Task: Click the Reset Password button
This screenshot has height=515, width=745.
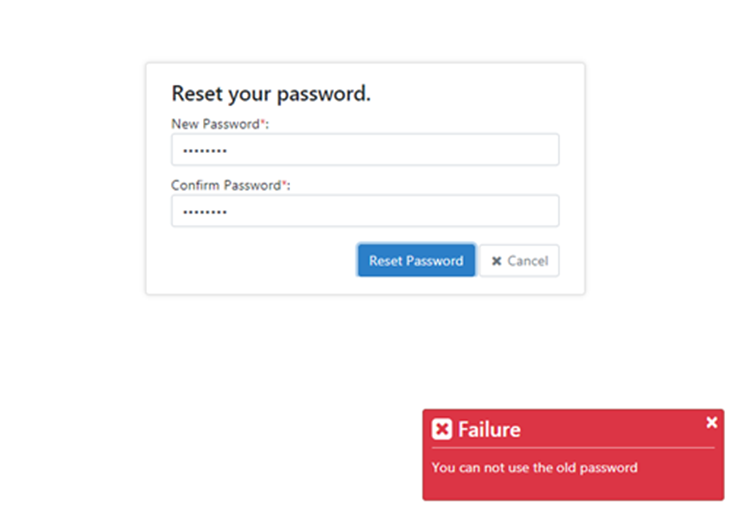Action: [416, 260]
